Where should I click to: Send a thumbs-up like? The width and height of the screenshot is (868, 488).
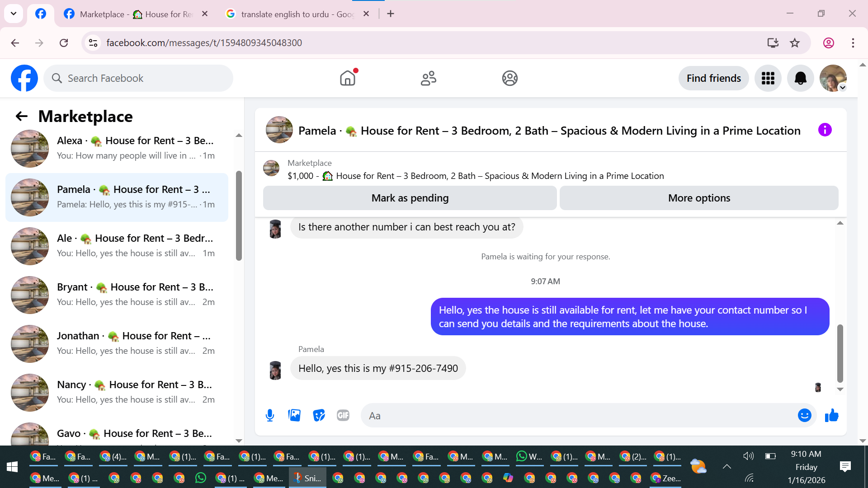pos(831,415)
